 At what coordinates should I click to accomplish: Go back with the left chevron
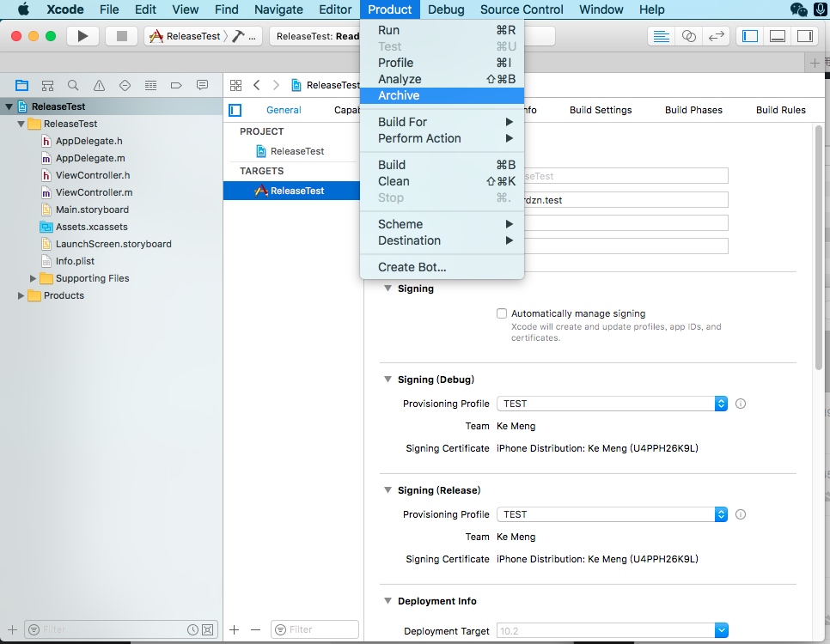tap(257, 85)
